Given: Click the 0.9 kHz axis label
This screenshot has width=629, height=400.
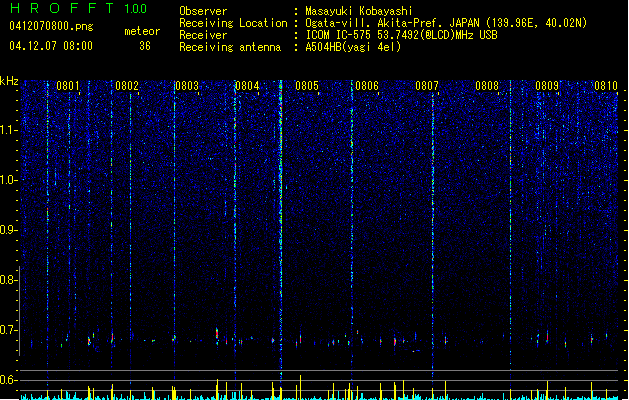Looking at the screenshot, I should coord(9,230).
